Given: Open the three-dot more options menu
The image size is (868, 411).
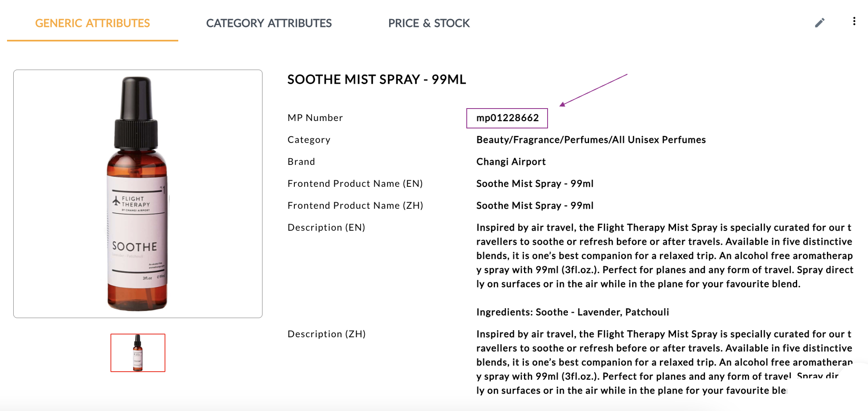Looking at the screenshot, I should pos(854,22).
